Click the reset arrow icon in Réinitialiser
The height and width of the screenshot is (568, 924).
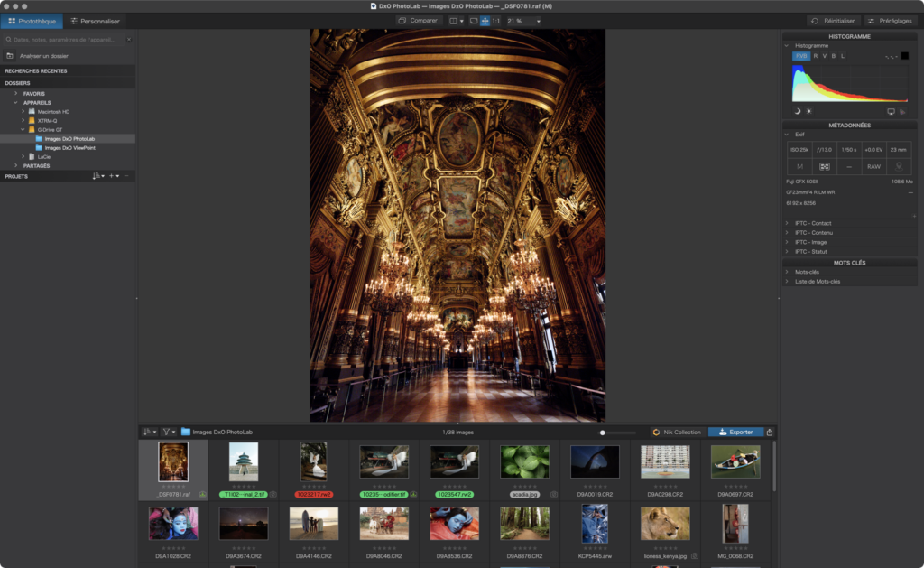815,22
